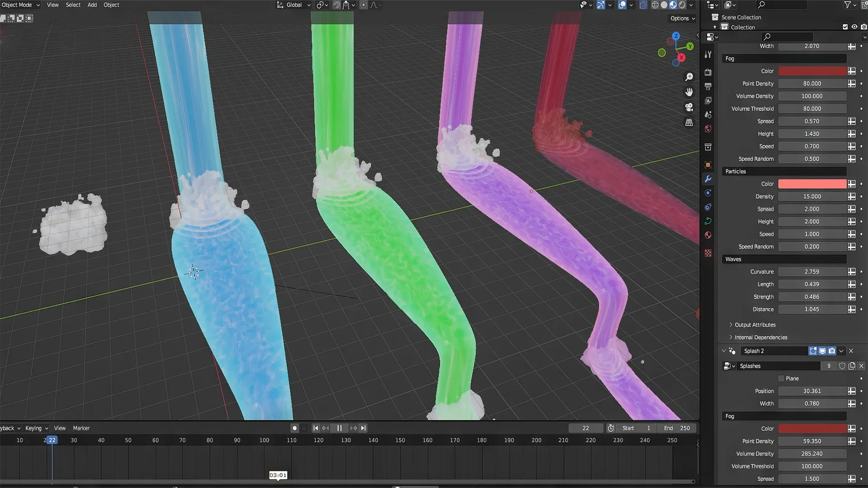The image size is (868, 488).
Task: Open the Select menu
Action: [x=73, y=5]
